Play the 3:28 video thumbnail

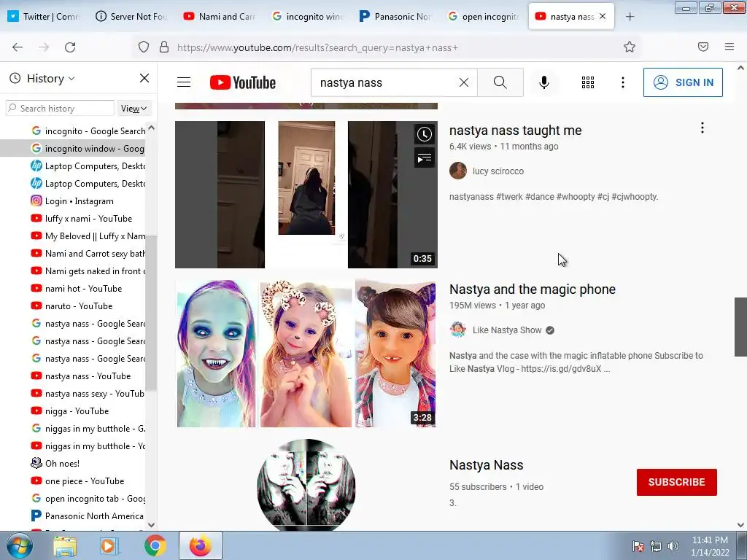[x=306, y=354]
